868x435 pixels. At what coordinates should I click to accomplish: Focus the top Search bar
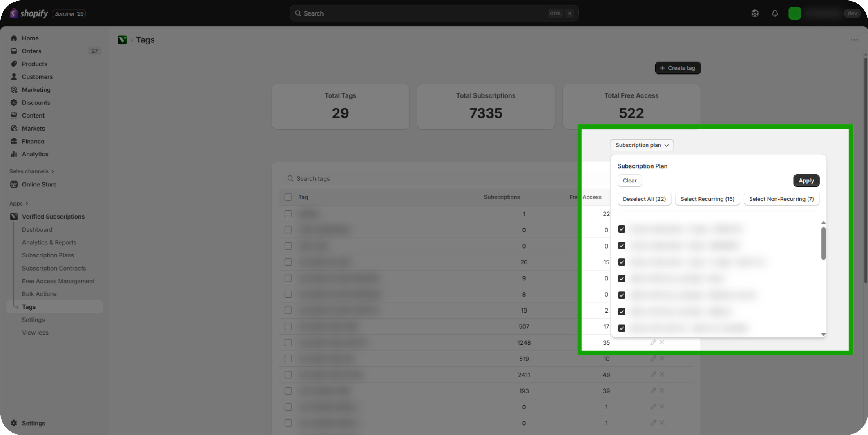pos(434,13)
